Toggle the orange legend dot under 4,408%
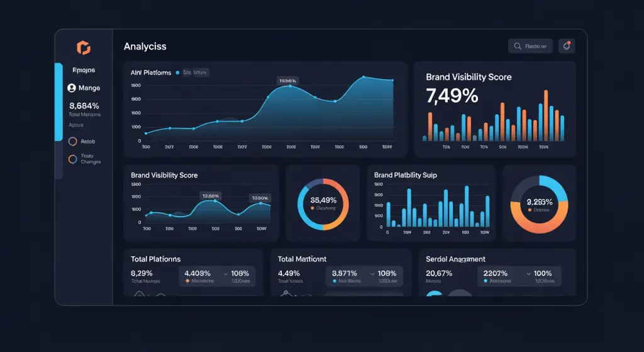The height and width of the screenshot is (352, 644). coord(186,281)
